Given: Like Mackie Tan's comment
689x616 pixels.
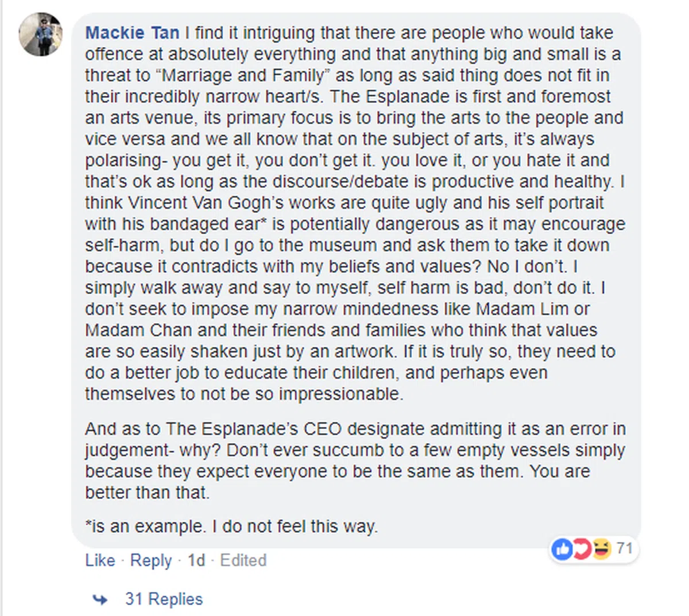Looking at the screenshot, I should tap(100, 560).
